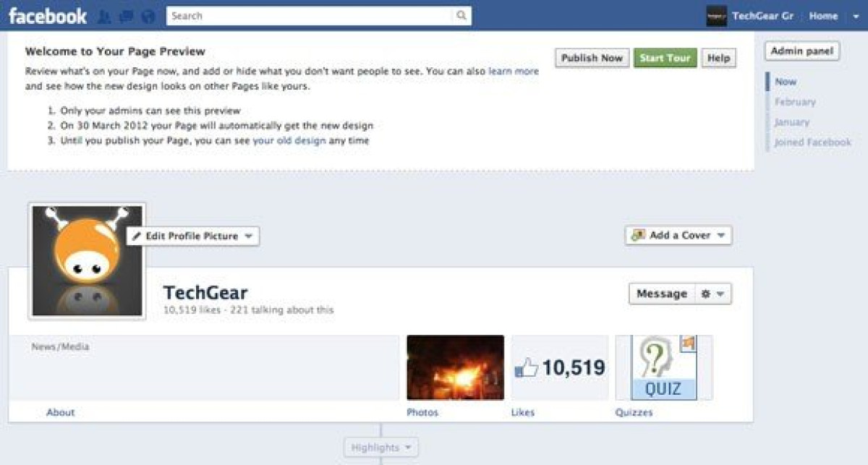Open the Quizzes app tile
This screenshot has height=465, width=868.
663,368
